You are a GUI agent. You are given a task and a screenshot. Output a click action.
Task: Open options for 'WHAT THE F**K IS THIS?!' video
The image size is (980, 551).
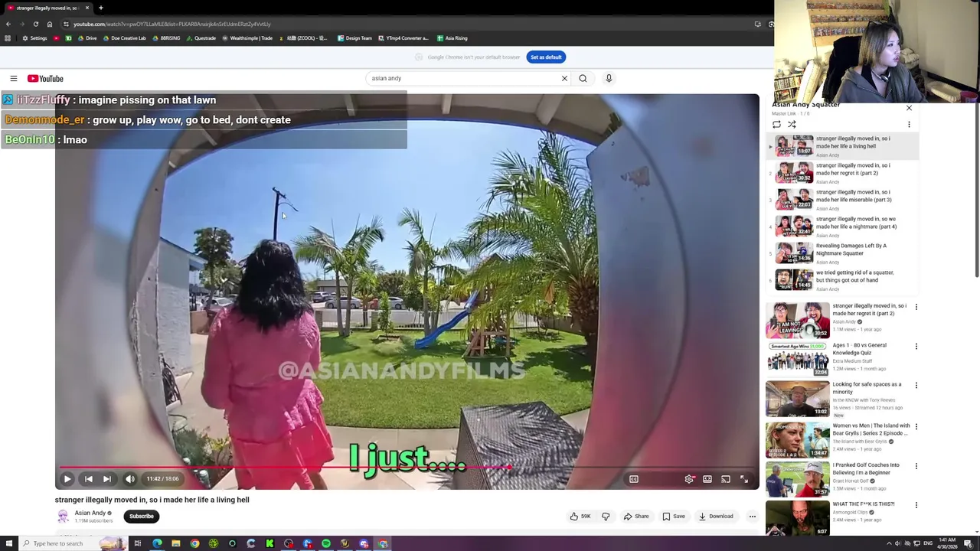tap(916, 505)
